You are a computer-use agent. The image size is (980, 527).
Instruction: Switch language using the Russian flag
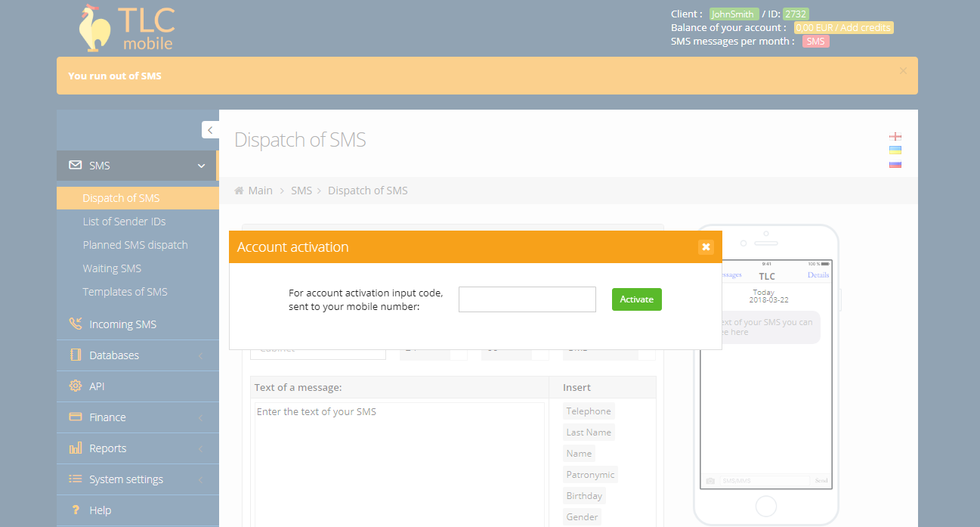(x=895, y=163)
